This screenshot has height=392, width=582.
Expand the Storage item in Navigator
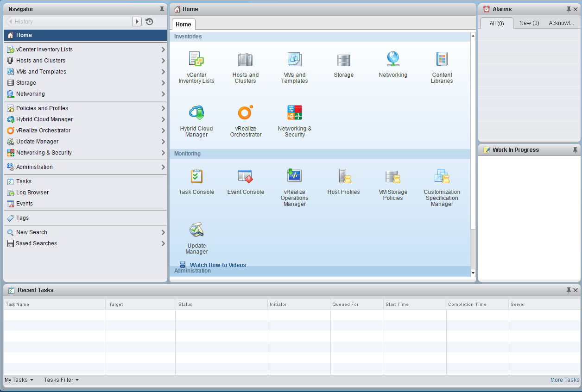[x=163, y=82]
